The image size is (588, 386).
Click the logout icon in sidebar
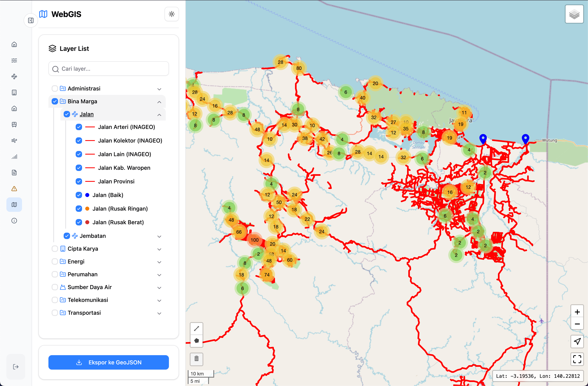tap(16, 366)
